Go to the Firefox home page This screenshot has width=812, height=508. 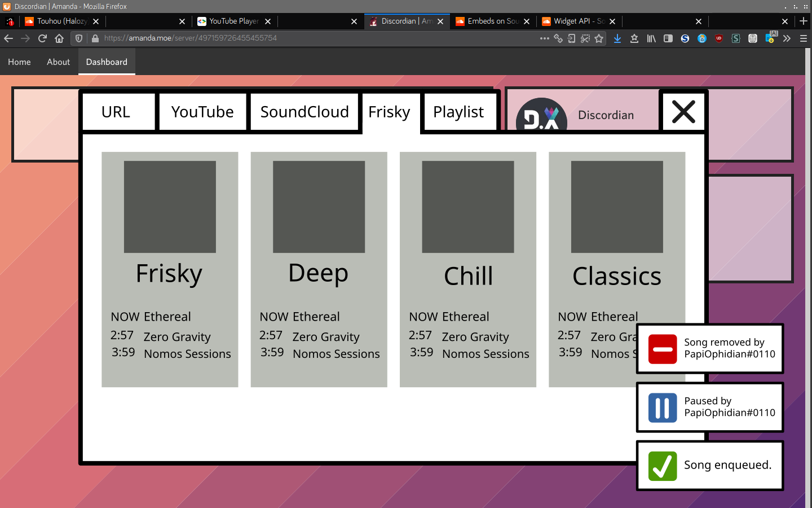(x=59, y=38)
